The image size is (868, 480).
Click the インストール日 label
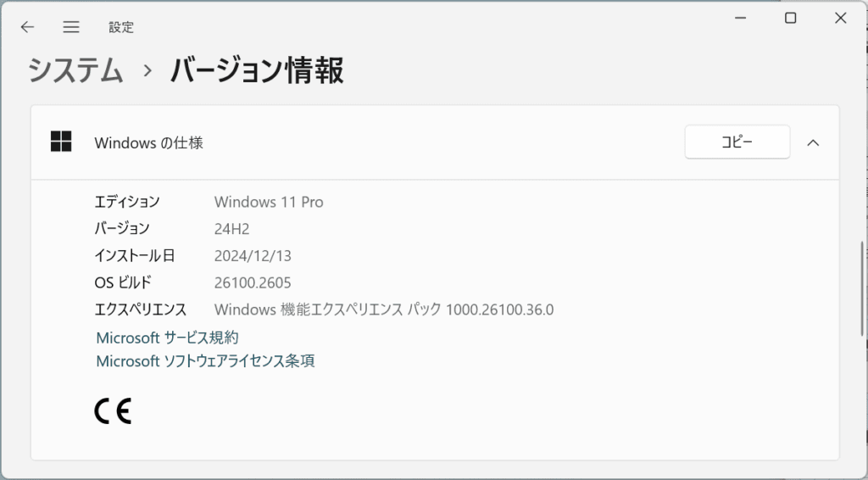click(135, 255)
